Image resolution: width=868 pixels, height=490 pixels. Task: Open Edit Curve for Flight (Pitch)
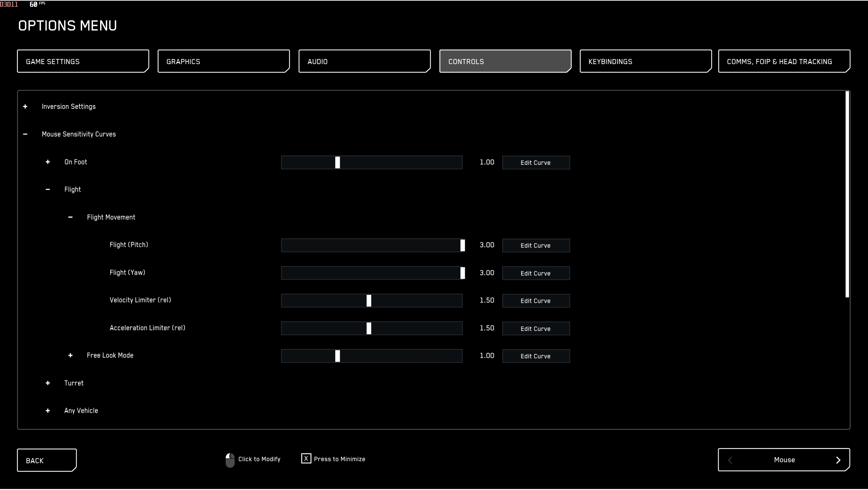tap(535, 245)
